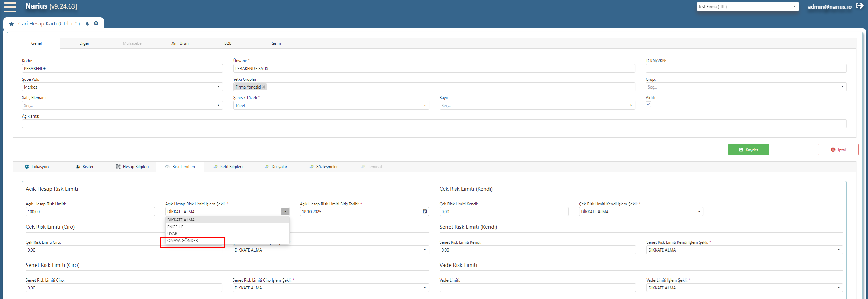Save the record with Kaydet
The width and height of the screenshot is (868, 299).
pyautogui.click(x=748, y=150)
